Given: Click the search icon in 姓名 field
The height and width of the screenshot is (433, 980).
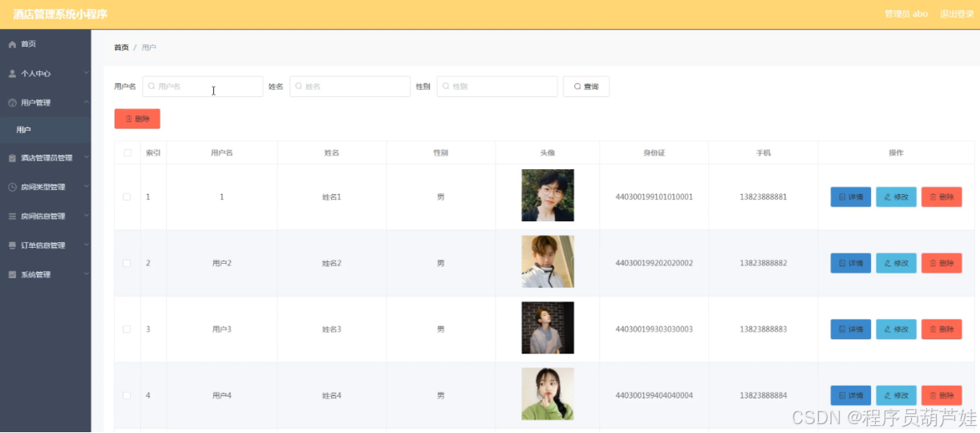Looking at the screenshot, I should pos(299,86).
